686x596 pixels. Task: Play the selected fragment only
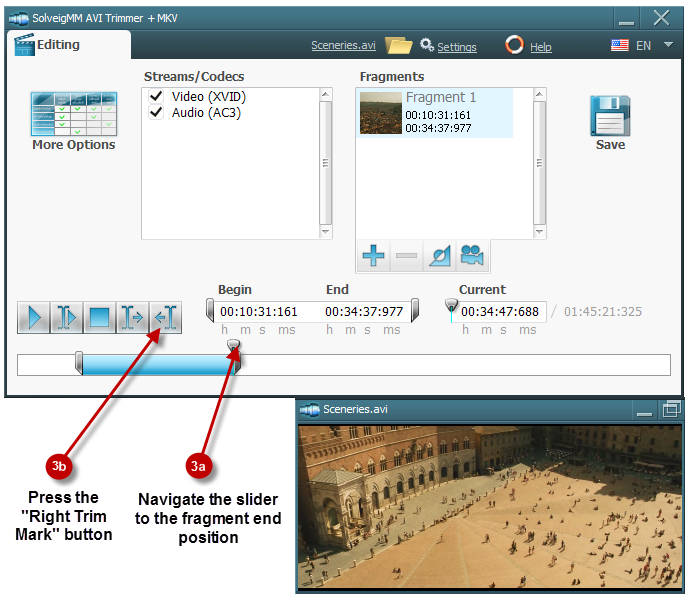pyautogui.click(x=66, y=318)
